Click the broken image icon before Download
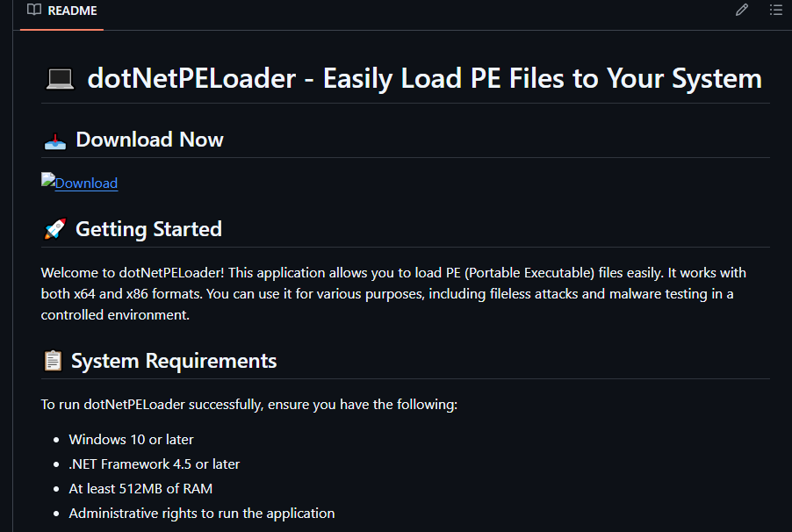 48,182
